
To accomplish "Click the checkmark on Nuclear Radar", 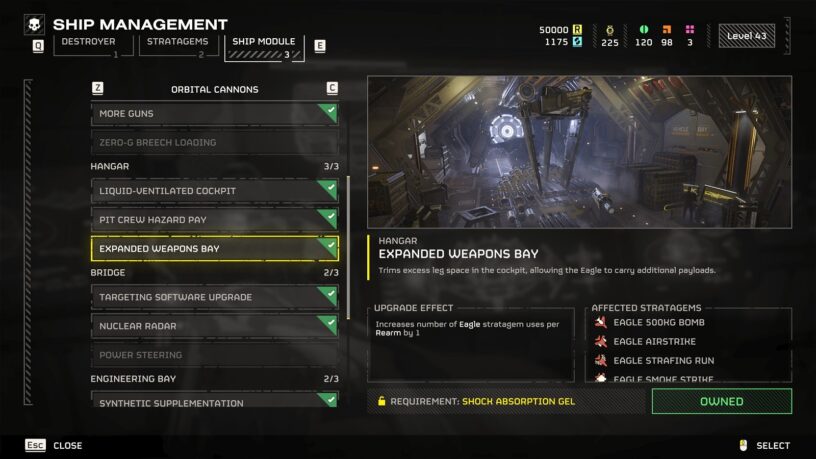I will 328,324.
